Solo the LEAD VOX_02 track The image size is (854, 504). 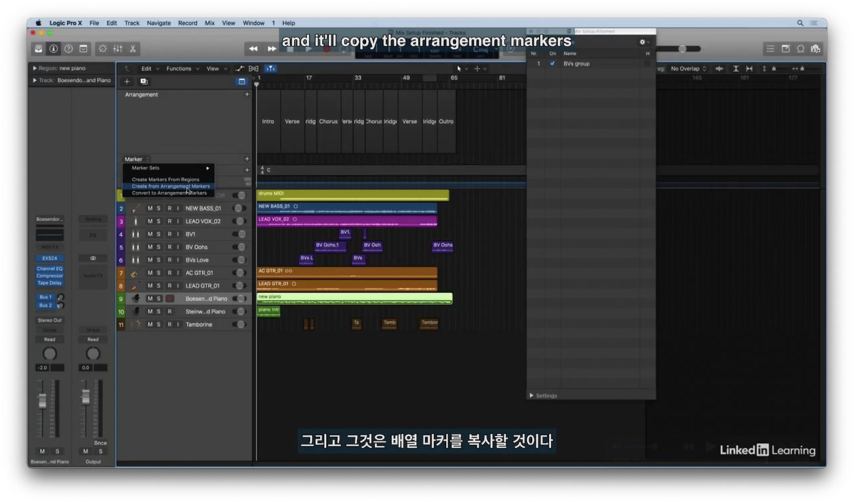click(x=159, y=221)
